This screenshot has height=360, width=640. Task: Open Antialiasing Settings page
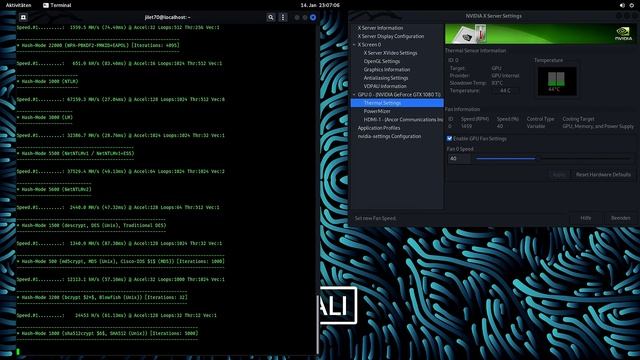point(386,78)
